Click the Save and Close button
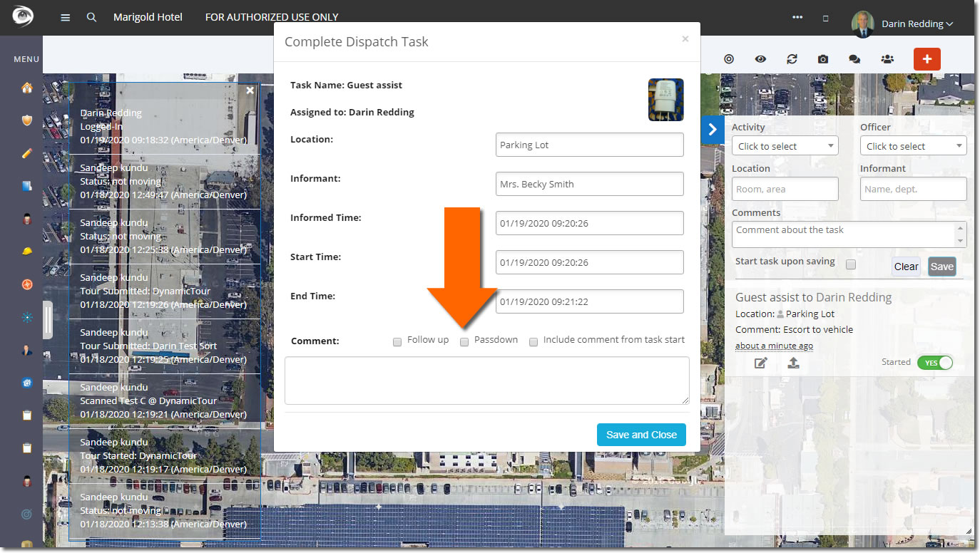The width and height of the screenshot is (980, 553). pos(640,435)
